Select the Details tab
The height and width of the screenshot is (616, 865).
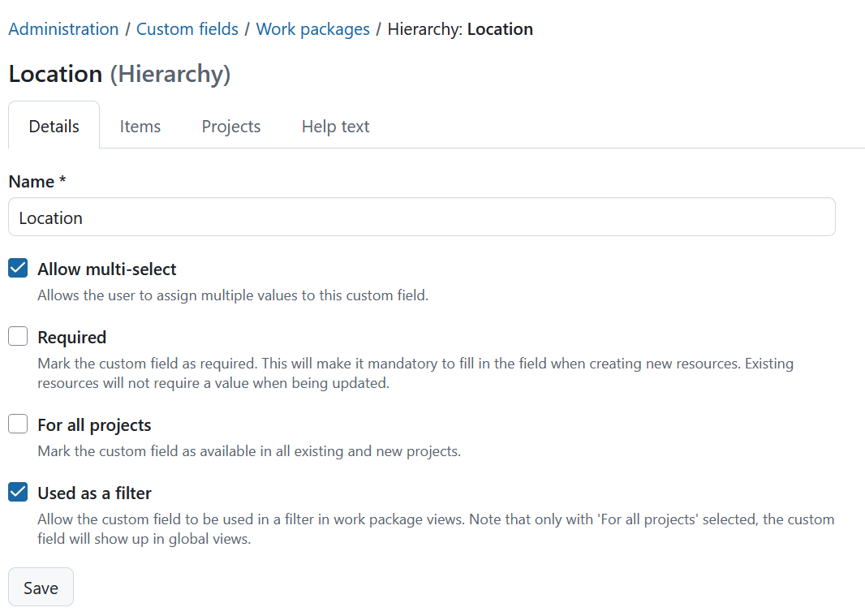[x=54, y=126]
